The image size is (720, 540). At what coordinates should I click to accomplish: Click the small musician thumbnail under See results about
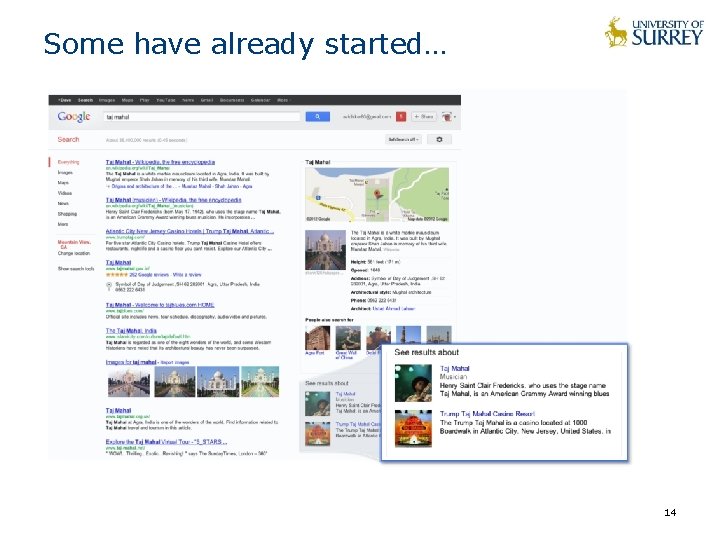(317, 404)
